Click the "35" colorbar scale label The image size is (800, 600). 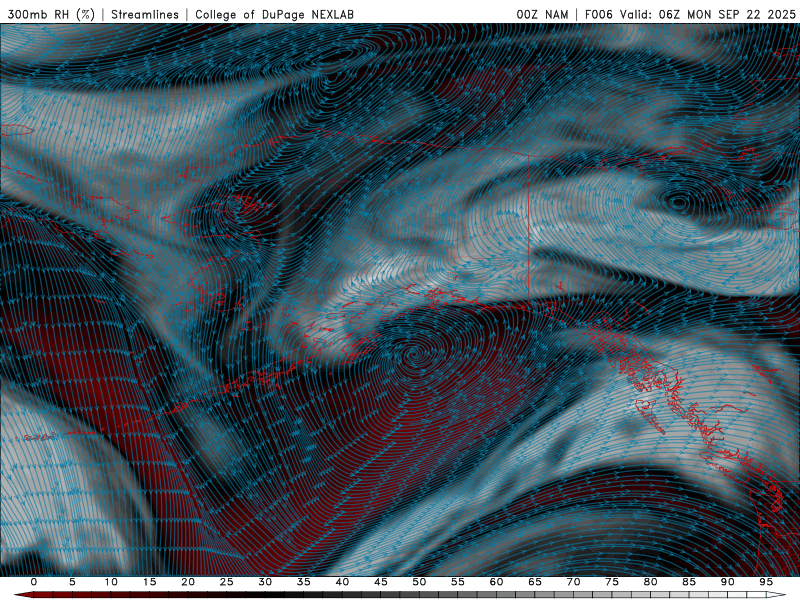304,582
